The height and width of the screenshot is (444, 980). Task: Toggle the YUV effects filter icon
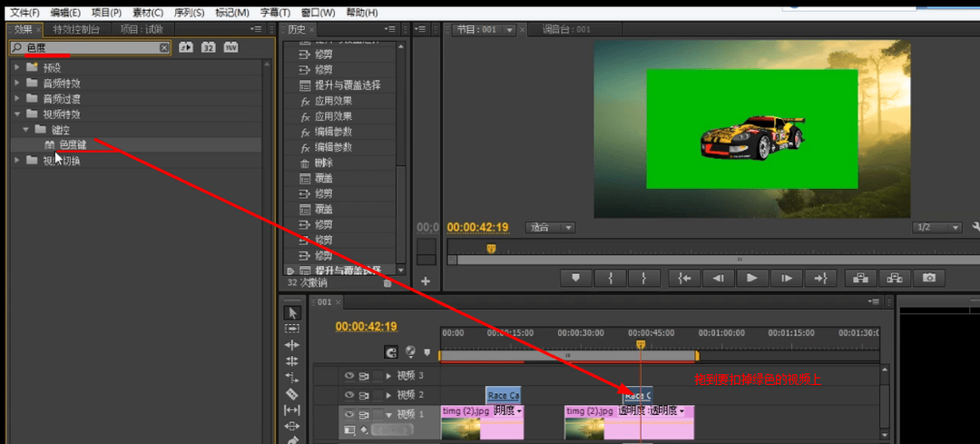(230, 47)
